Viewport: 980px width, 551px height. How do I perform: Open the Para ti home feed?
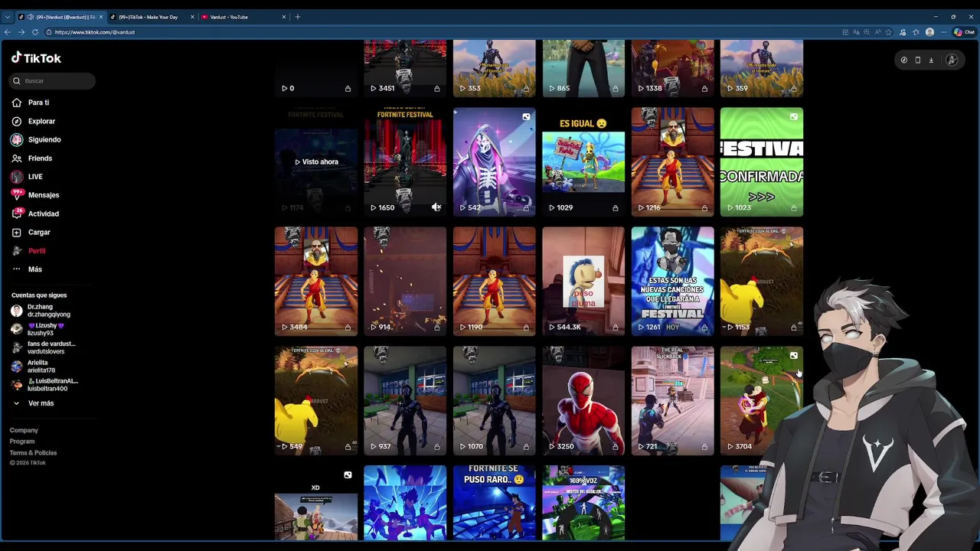pyautogui.click(x=31, y=103)
